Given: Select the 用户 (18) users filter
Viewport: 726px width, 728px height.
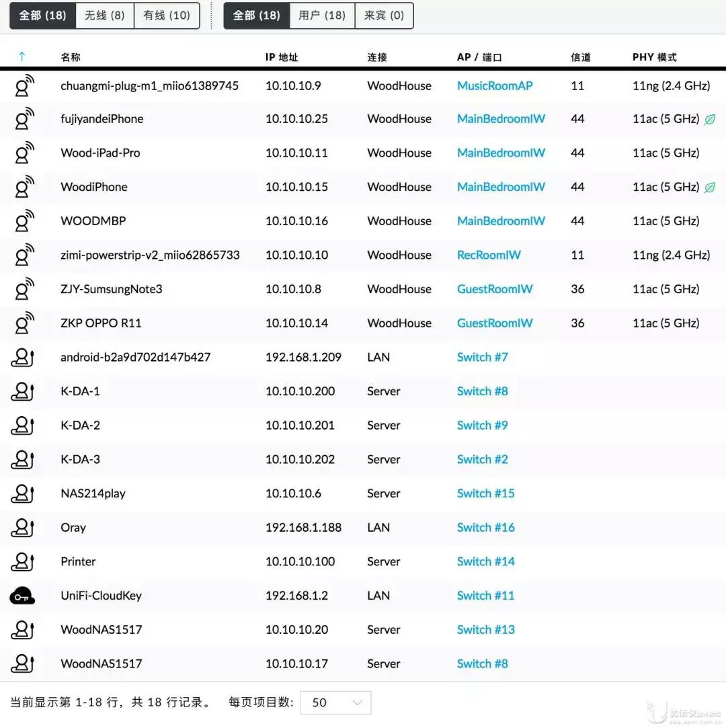Looking at the screenshot, I should click(x=322, y=15).
